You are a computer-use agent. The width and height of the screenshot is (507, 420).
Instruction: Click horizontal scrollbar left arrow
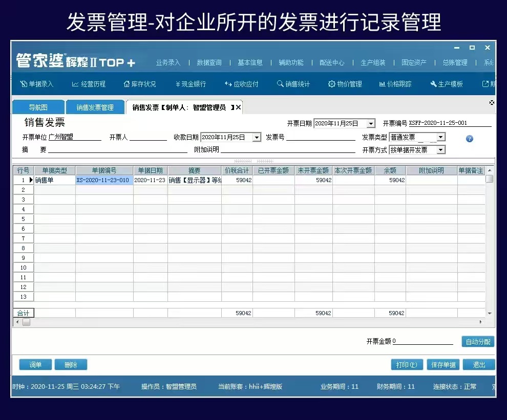pyautogui.click(x=17, y=322)
